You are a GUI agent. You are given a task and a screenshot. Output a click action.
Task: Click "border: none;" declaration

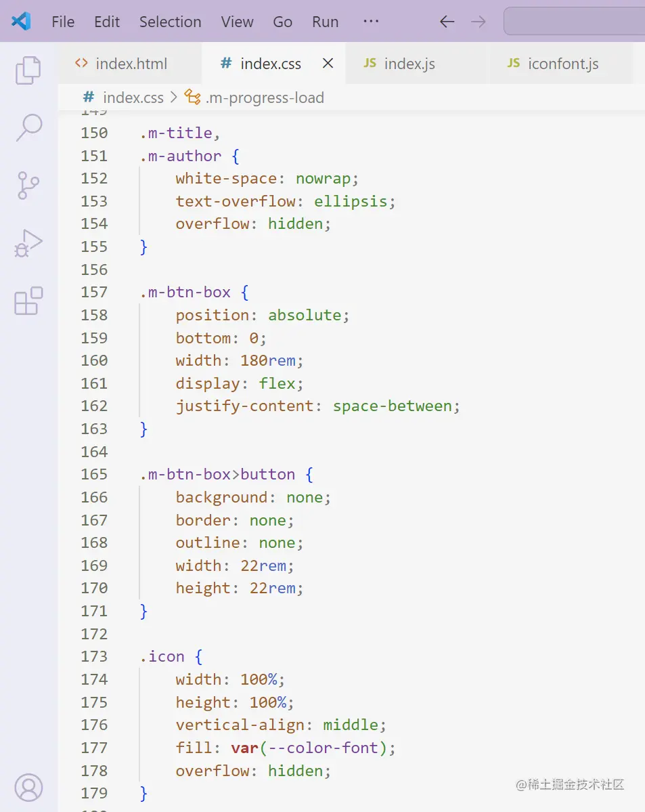pos(234,520)
